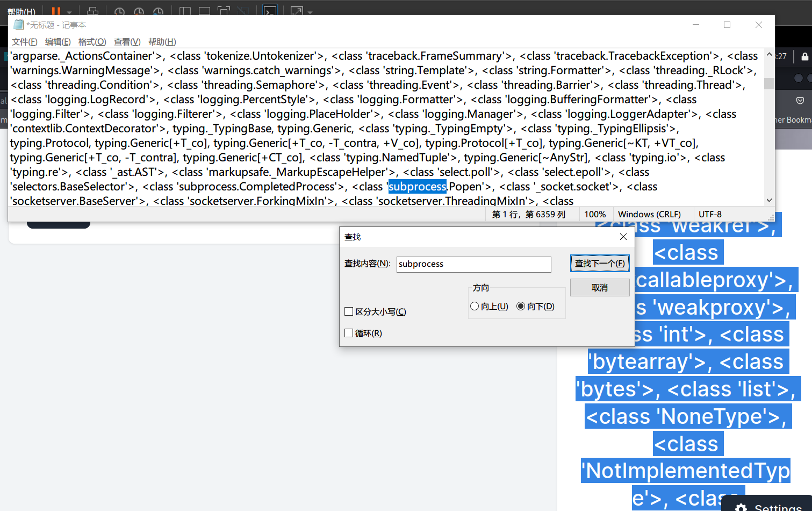The width and height of the screenshot is (812, 511).
Task: Click the Notepad window resize grip
Action: tap(771, 218)
